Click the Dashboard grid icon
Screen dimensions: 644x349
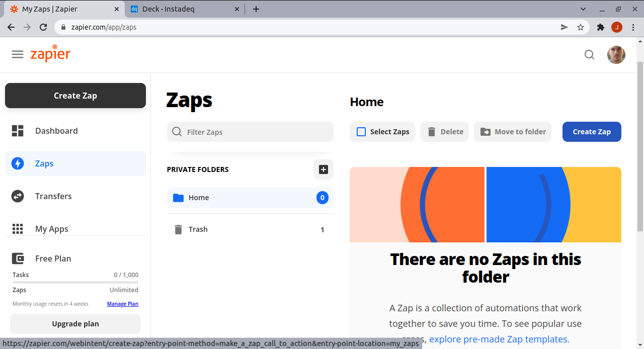tap(18, 131)
